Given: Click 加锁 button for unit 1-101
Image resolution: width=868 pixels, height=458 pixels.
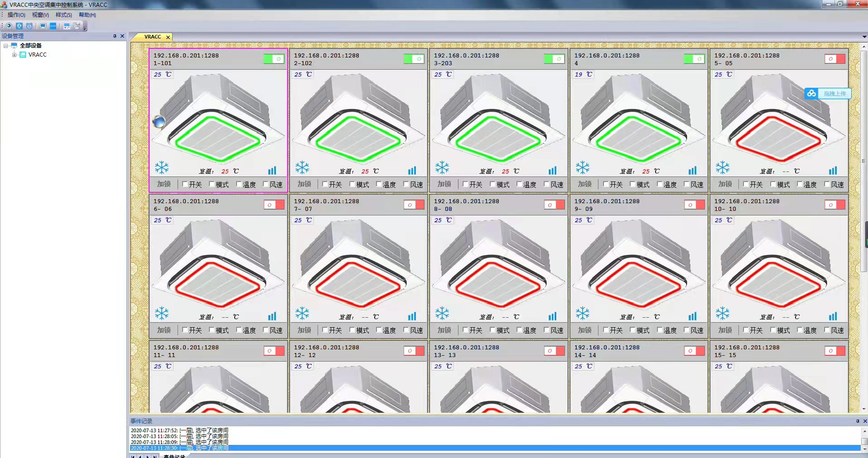Looking at the screenshot, I should (164, 184).
